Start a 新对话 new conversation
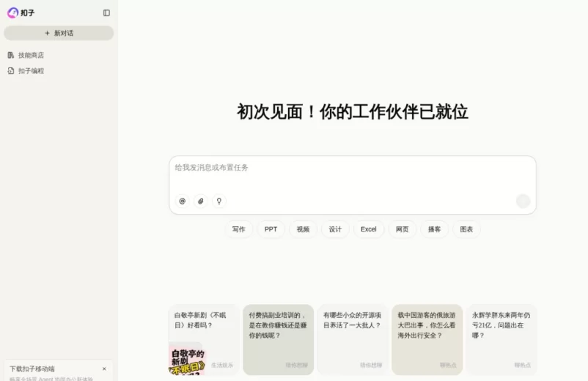This screenshot has height=381, width=588. (x=59, y=33)
